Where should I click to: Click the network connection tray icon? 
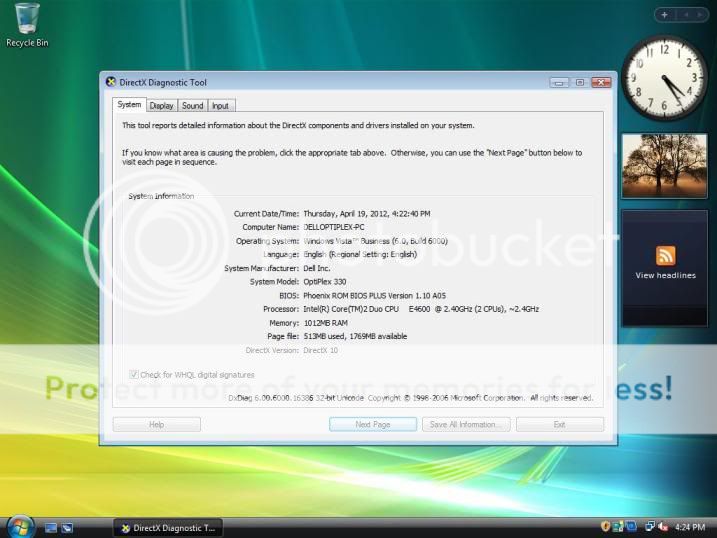[x=649, y=527]
